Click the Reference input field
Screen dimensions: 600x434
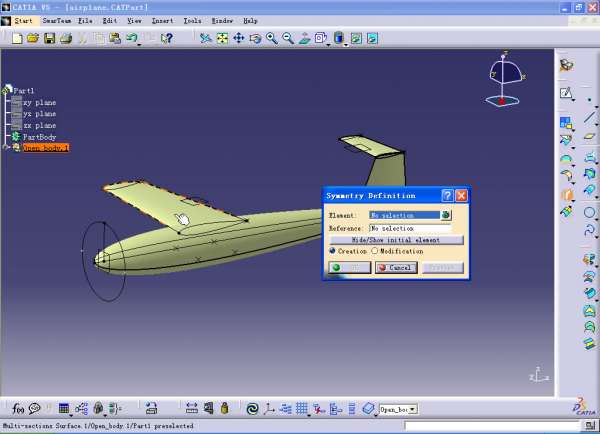click(410, 228)
